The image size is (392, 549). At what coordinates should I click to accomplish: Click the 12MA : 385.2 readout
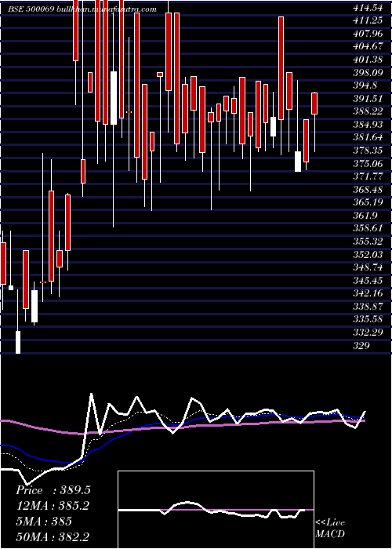53,506
